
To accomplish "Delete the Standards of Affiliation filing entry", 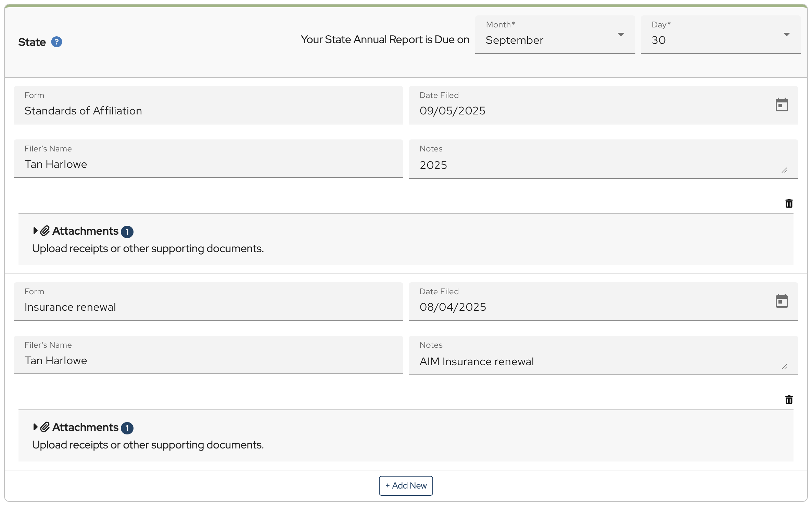I will pyautogui.click(x=789, y=204).
